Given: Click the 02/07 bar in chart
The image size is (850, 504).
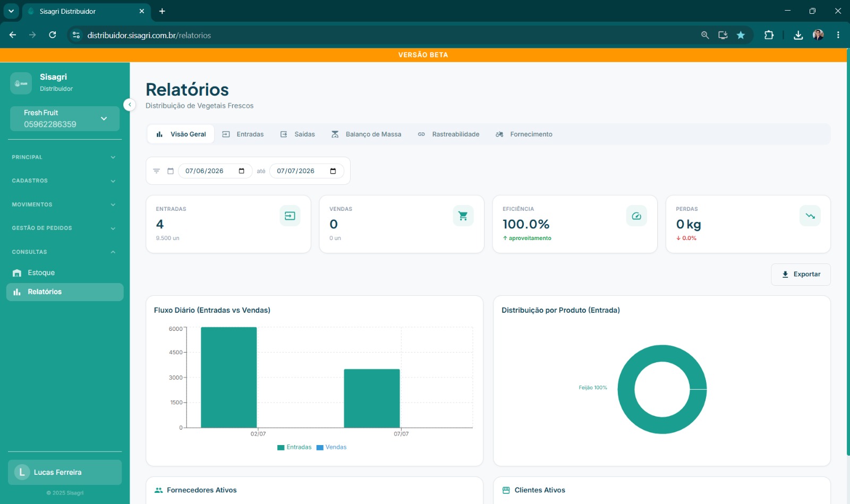Looking at the screenshot, I should [x=229, y=378].
